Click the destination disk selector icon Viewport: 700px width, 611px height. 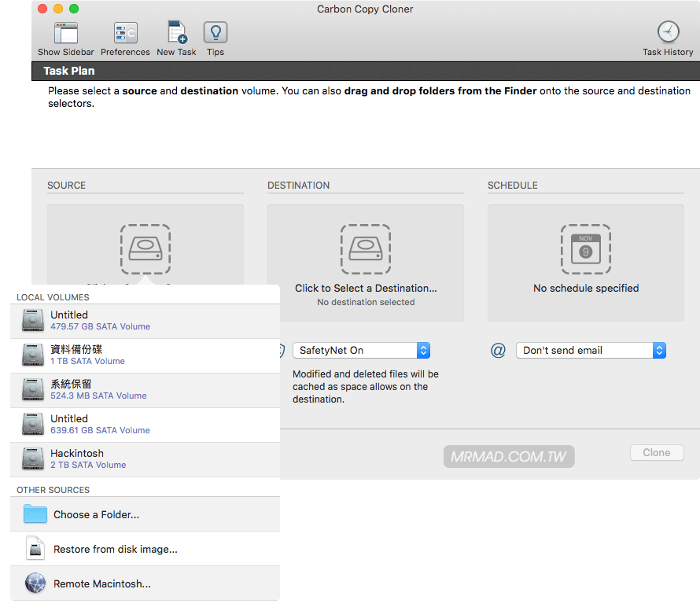(366, 249)
